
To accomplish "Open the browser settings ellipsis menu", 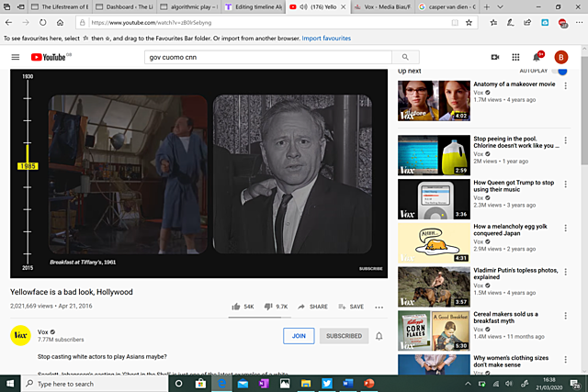I will coord(580,22).
